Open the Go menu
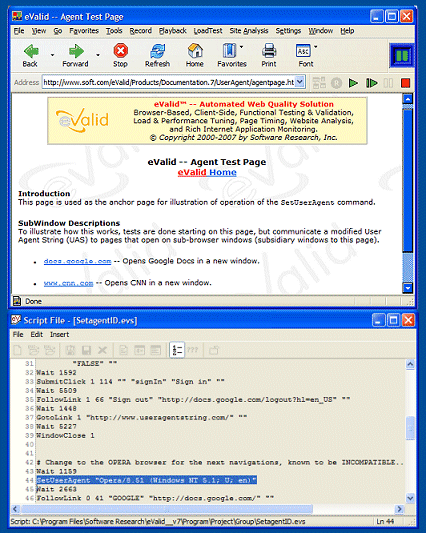Viewport: 426px width, 533px height. pyautogui.click(x=58, y=31)
